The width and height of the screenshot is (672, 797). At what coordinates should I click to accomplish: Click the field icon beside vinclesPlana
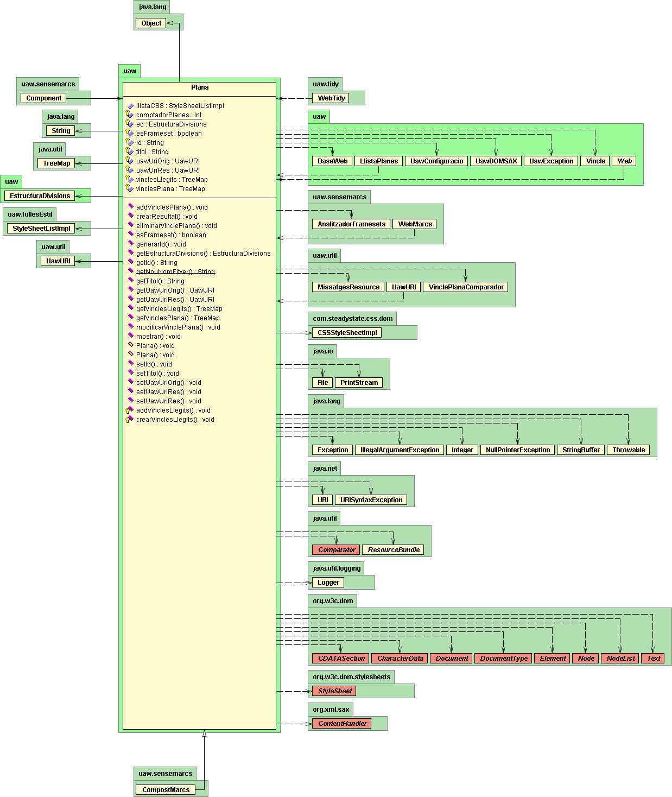coord(129,188)
